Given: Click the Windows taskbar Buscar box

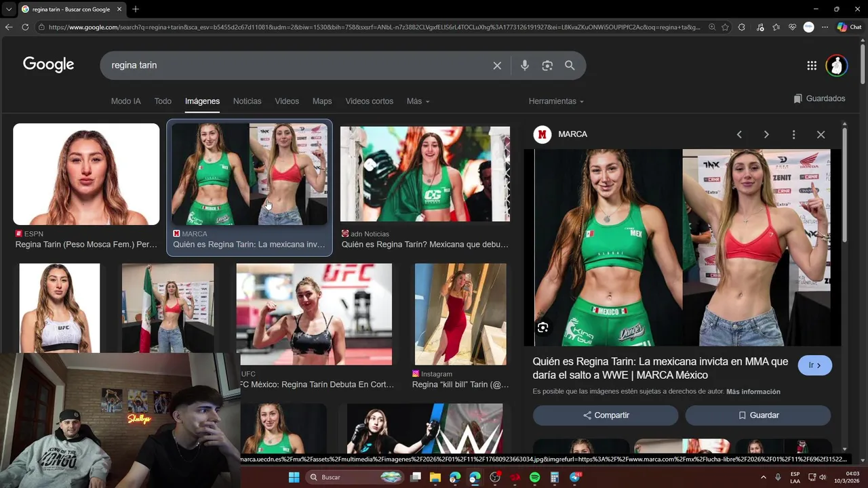Looking at the screenshot, I should 355,477.
